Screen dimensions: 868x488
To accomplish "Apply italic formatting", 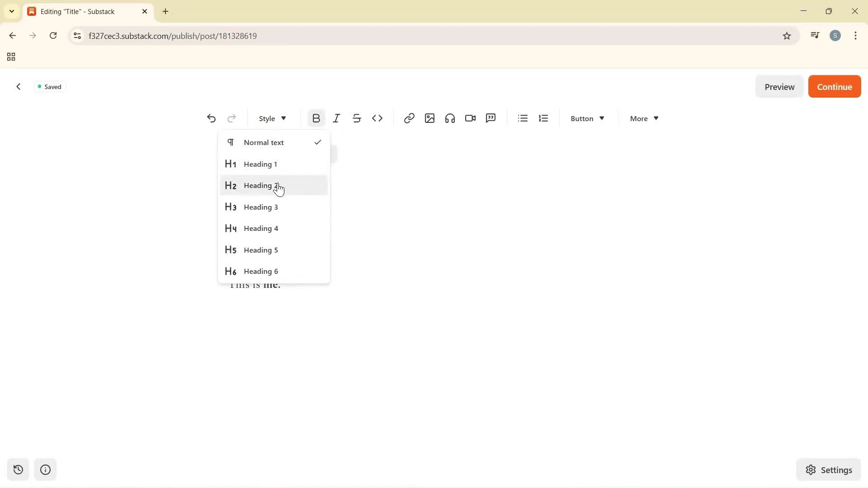I will tap(336, 118).
